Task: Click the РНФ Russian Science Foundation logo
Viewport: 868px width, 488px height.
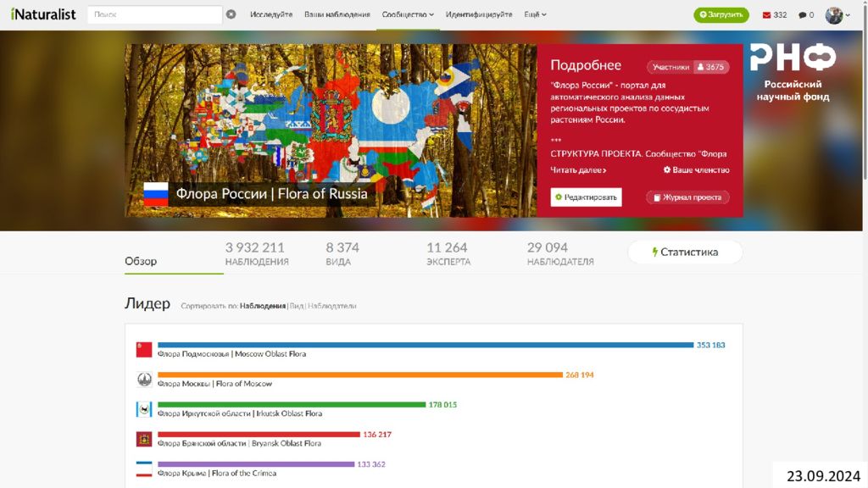Action: 793,72
